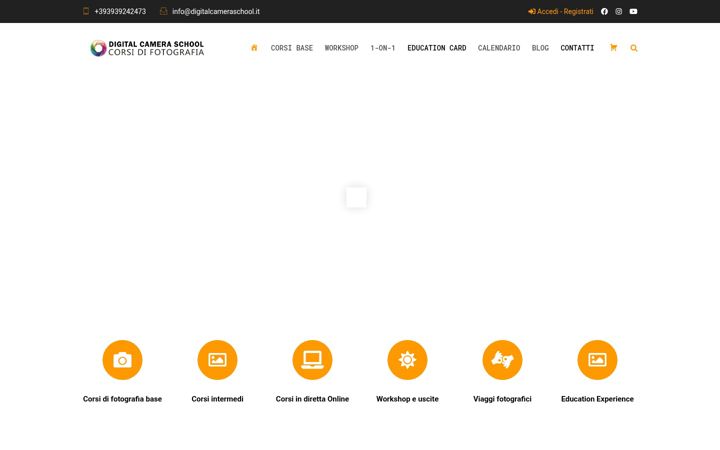Open the Facebook page icon
The image size is (720, 450).
pos(604,11)
